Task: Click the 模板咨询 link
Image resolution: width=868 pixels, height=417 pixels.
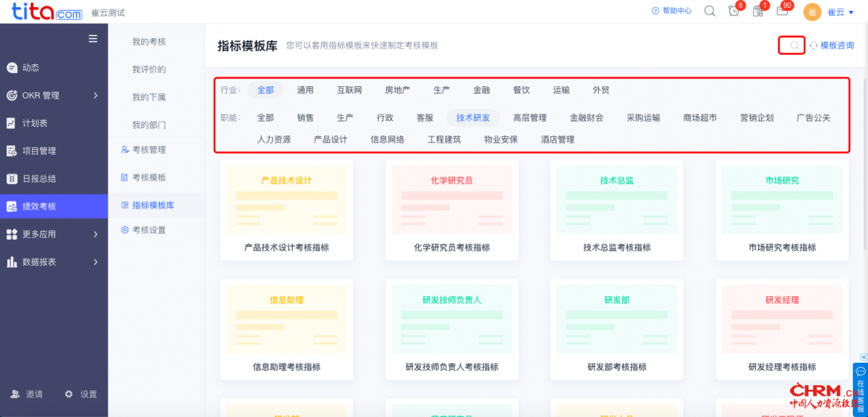Action: (831, 46)
